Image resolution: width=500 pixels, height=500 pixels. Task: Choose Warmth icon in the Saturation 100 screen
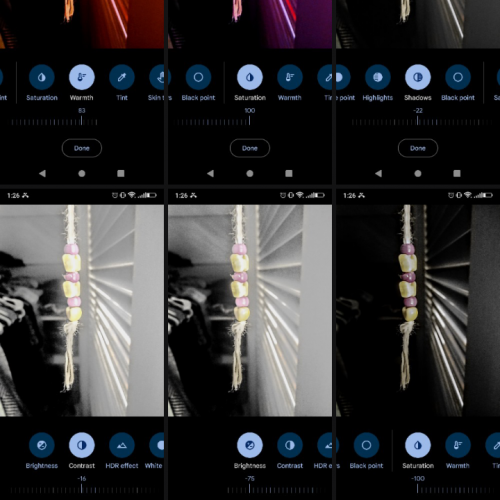(x=290, y=77)
